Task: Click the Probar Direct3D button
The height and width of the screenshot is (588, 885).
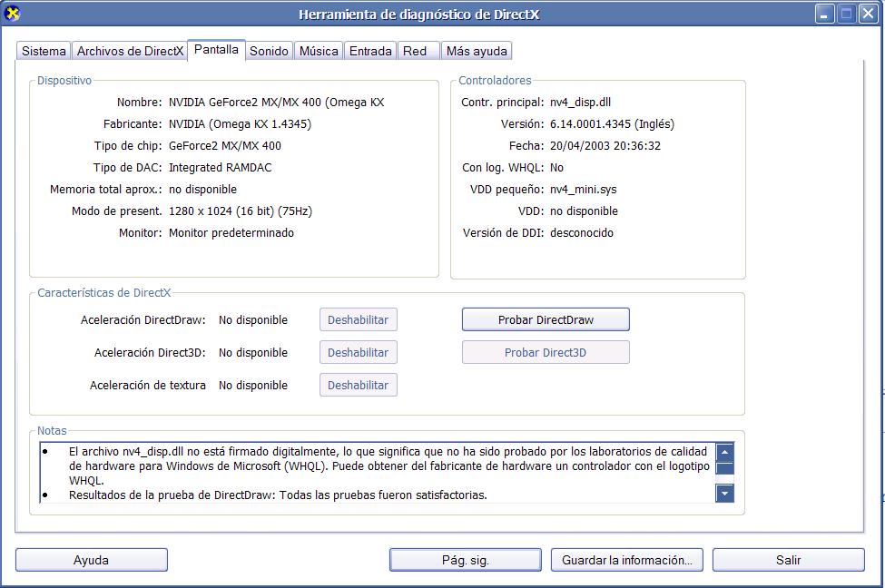Action: coord(546,353)
